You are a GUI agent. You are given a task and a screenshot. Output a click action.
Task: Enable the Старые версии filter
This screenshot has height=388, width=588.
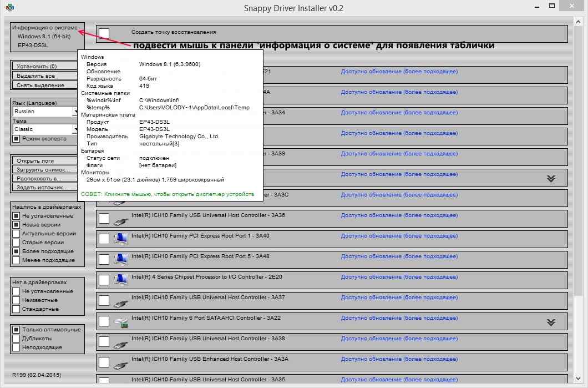click(16, 243)
